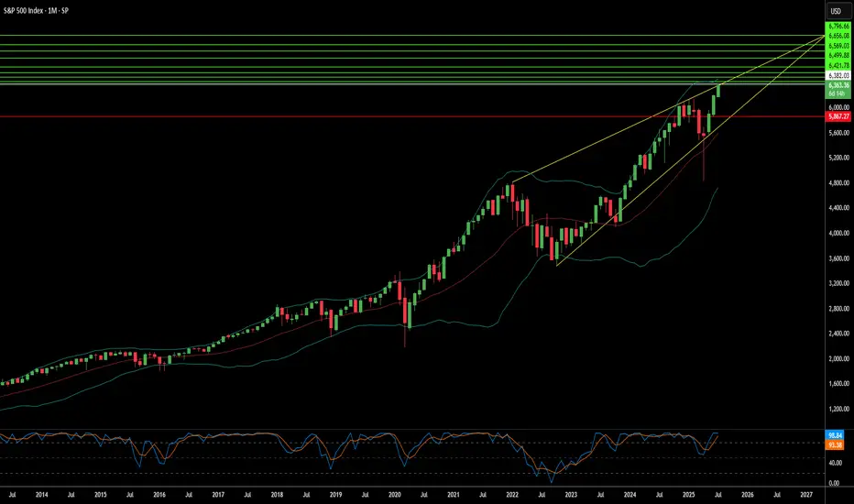The width and height of the screenshot is (854, 504).
Task: Click the 3,200.00 price axis tick
Action: (x=838, y=283)
